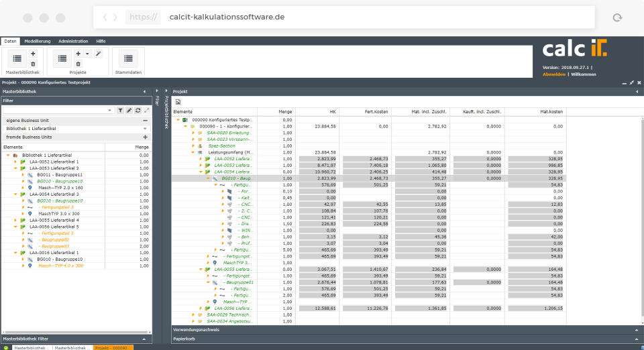Click the filter edit pencil icon
Viewport: 644px width, 350px height.
(x=129, y=111)
